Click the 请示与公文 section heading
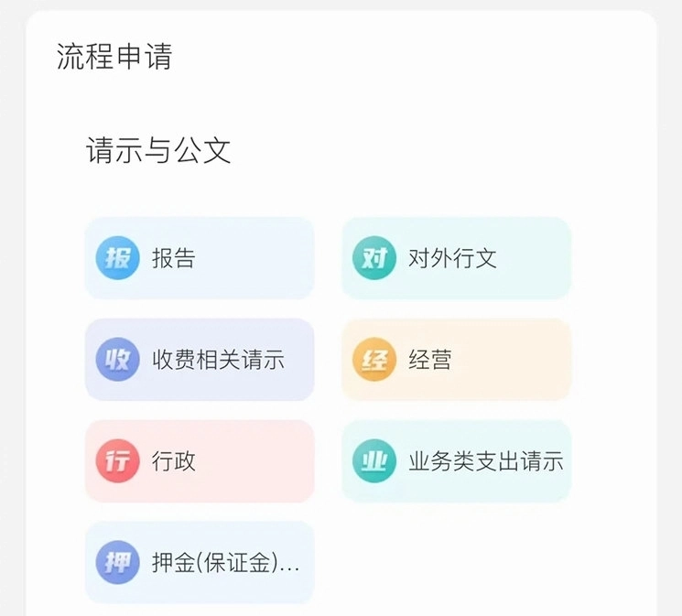The height and width of the screenshot is (616, 682). [158, 150]
